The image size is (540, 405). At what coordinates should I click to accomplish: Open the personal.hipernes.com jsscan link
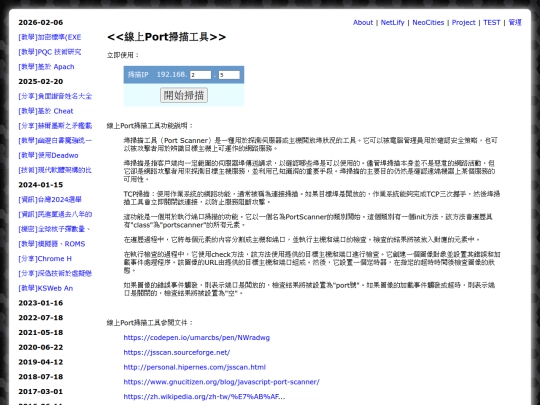(x=195, y=367)
